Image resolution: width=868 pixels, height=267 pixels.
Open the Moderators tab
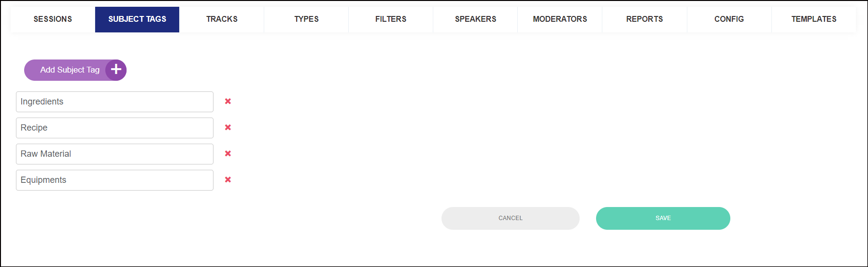560,19
